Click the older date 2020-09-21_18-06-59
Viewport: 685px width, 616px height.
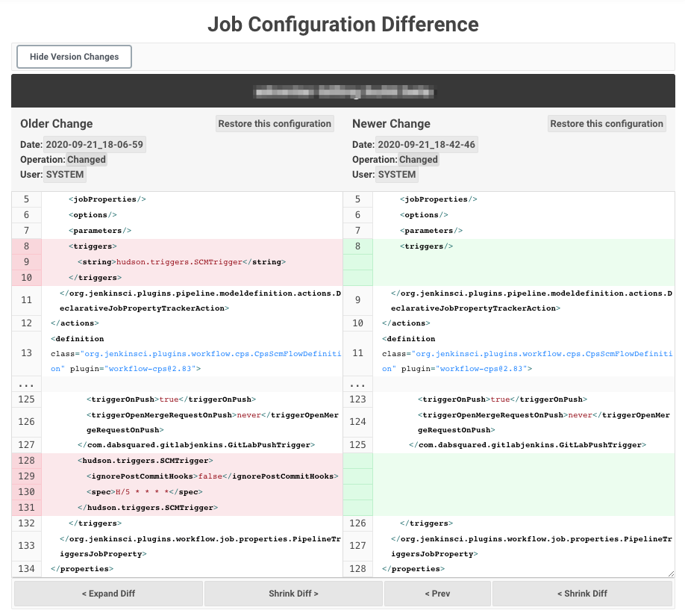click(94, 145)
